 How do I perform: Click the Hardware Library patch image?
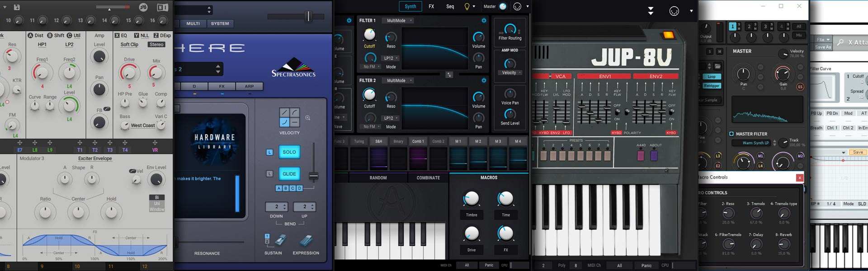(x=215, y=141)
